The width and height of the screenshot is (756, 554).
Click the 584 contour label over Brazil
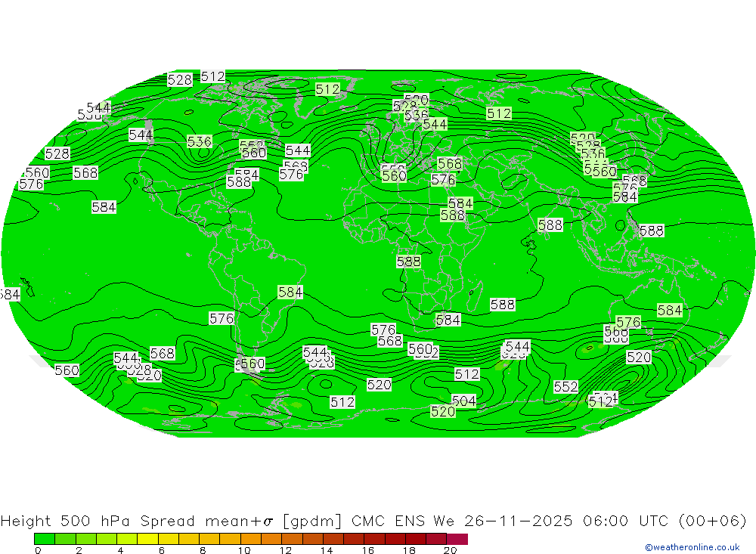click(290, 292)
